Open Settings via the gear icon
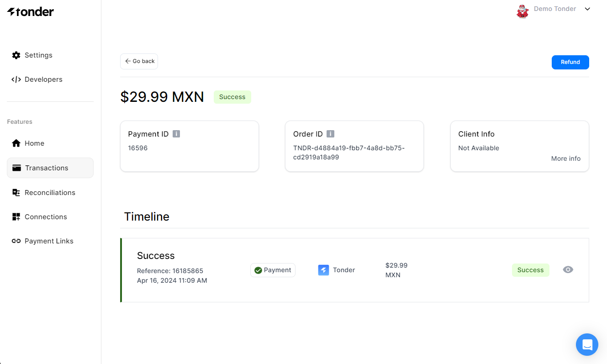 (16, 55)
